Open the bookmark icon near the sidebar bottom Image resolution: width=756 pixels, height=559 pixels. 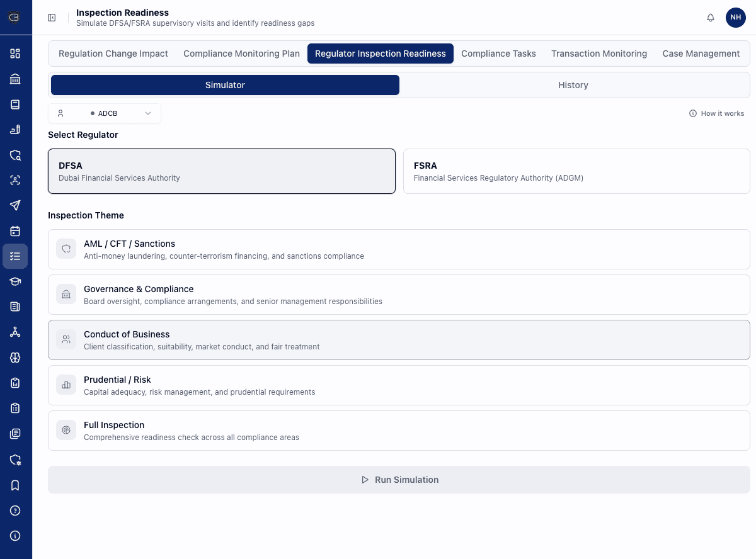coord(15,485)
